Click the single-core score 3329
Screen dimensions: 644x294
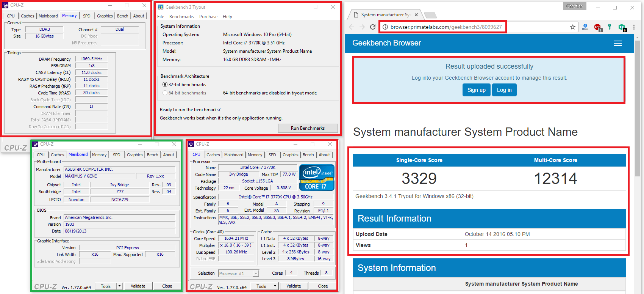pos(419,178)
